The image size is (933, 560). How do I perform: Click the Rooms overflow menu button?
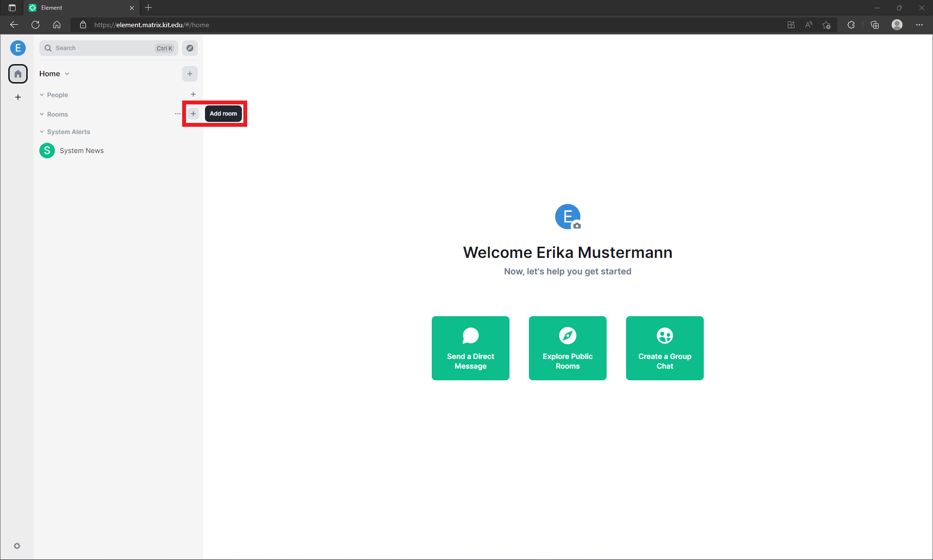(x=177, y=113)
